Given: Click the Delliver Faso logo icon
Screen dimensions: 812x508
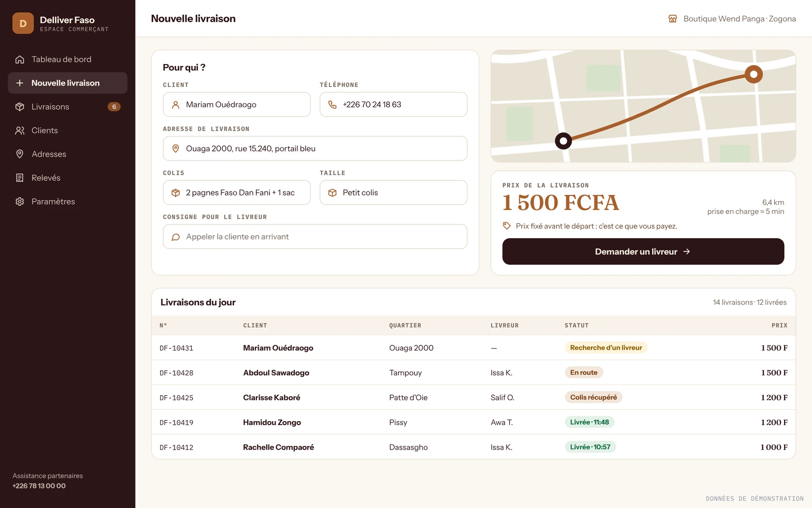Looking at the screenshot, I should (23, 23).
